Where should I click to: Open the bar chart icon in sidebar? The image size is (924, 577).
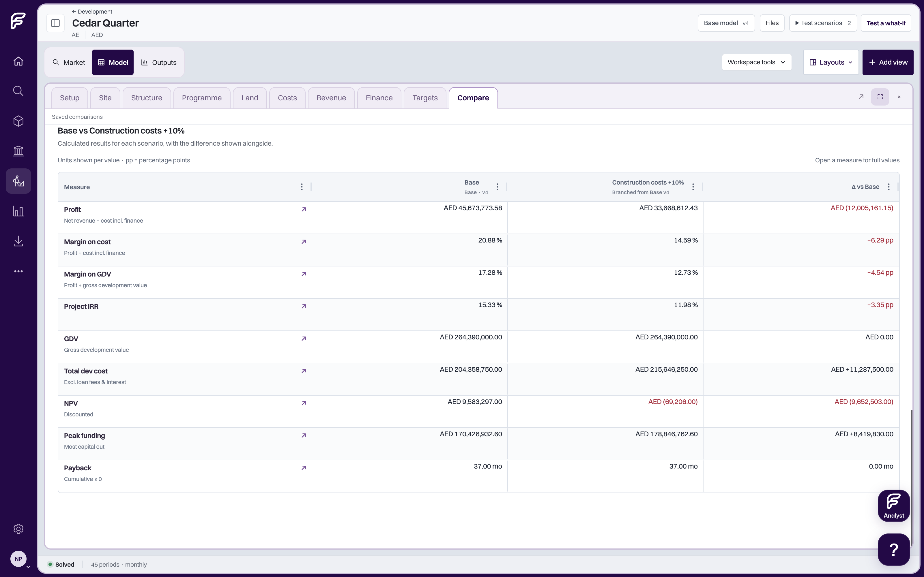18,211
